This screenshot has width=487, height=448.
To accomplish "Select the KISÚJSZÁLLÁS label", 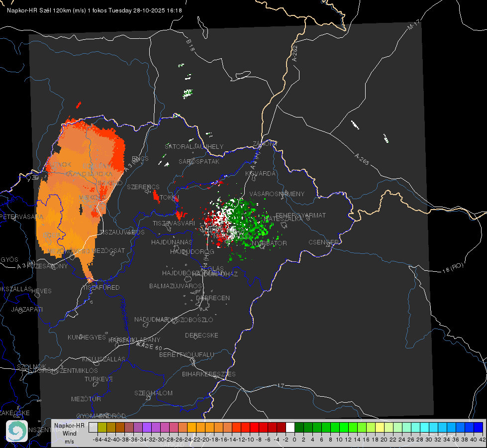I will tap(104, 359).
